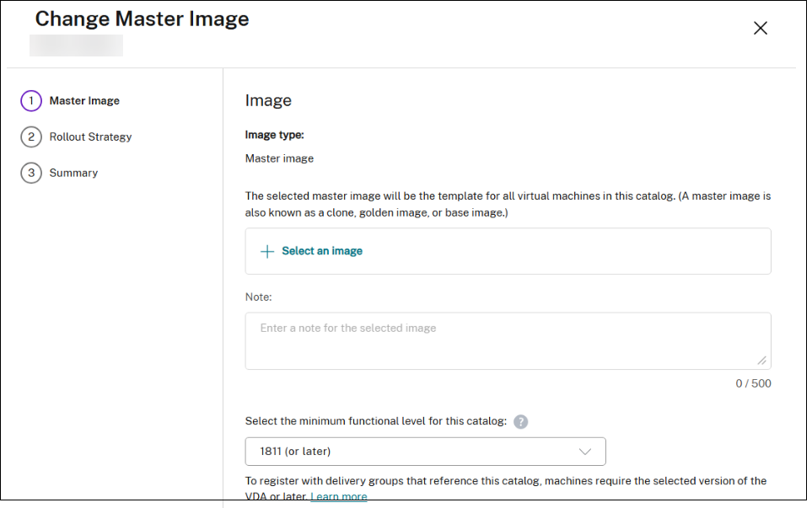Click the Image type label
812x508 pixels.
(274, 135)
